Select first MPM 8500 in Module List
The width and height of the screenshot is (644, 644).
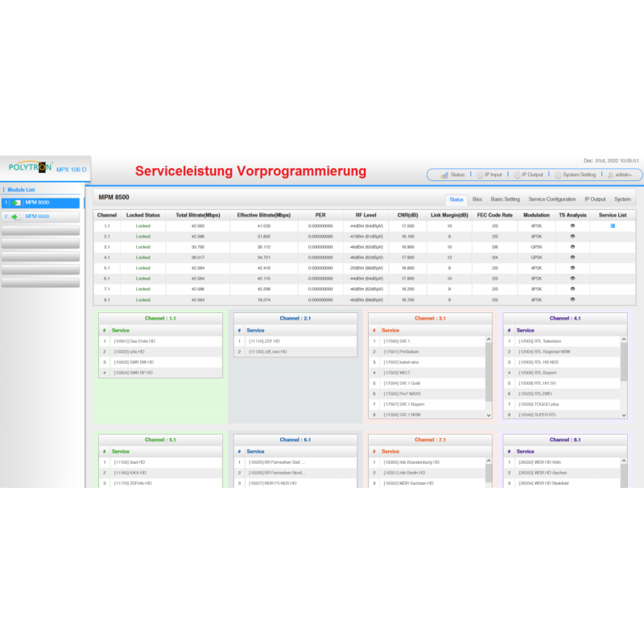click(41, 203)
